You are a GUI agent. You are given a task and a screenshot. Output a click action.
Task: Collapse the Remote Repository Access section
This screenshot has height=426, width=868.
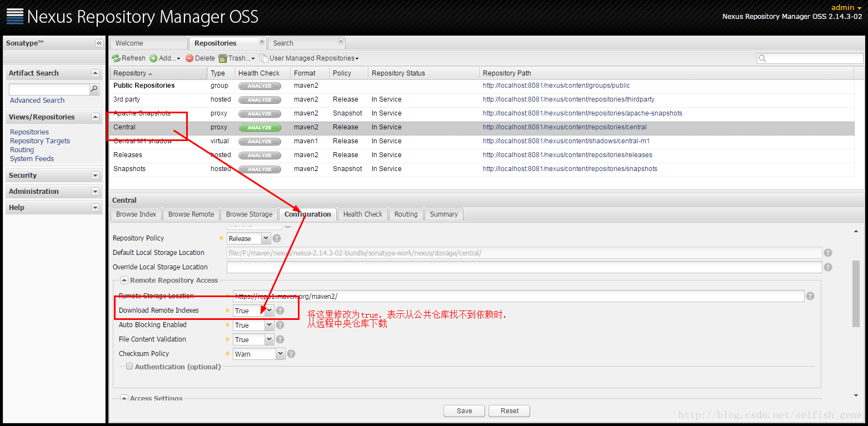tap(124, 280)
